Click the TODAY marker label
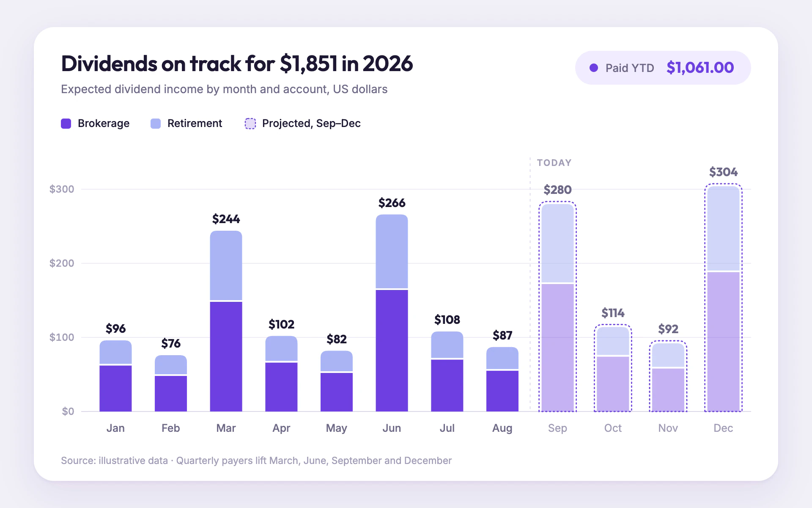 point(554,163)
